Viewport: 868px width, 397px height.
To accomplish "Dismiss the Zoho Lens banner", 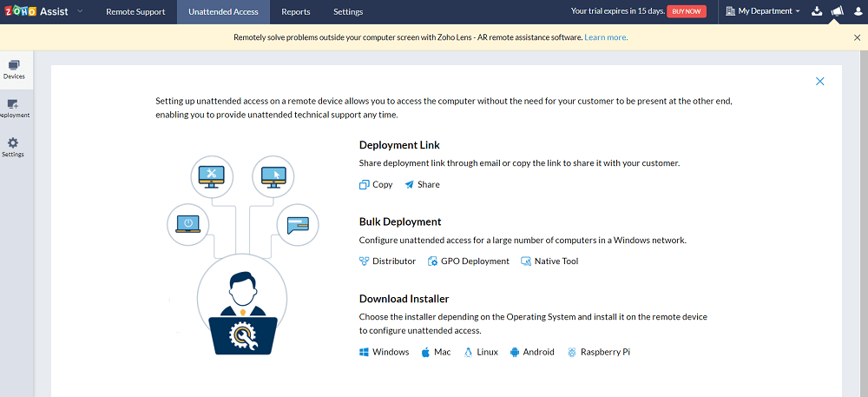I will tap(857, 37).
